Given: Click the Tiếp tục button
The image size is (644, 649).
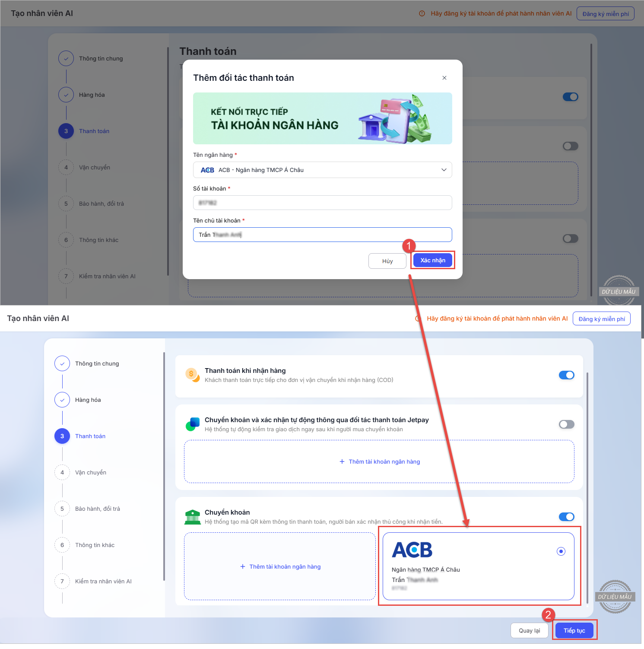Looking at the screenshot, I should [x=574, y=630].
